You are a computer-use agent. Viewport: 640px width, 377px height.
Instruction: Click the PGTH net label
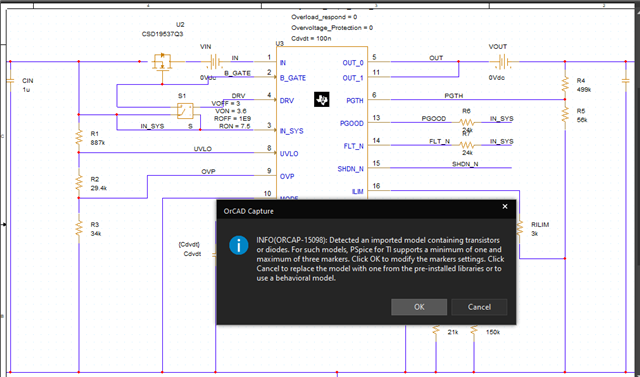click(454, 95)
